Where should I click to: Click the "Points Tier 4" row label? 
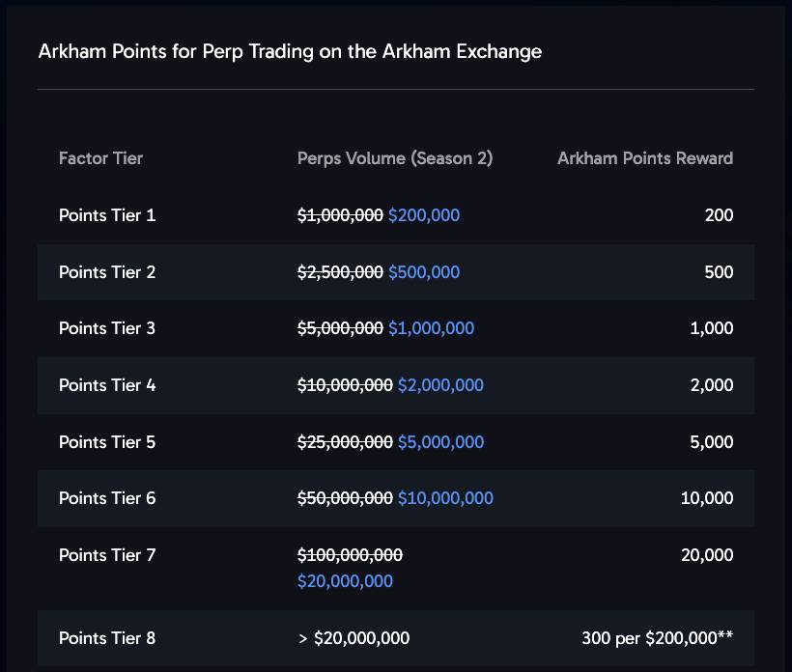107,386
